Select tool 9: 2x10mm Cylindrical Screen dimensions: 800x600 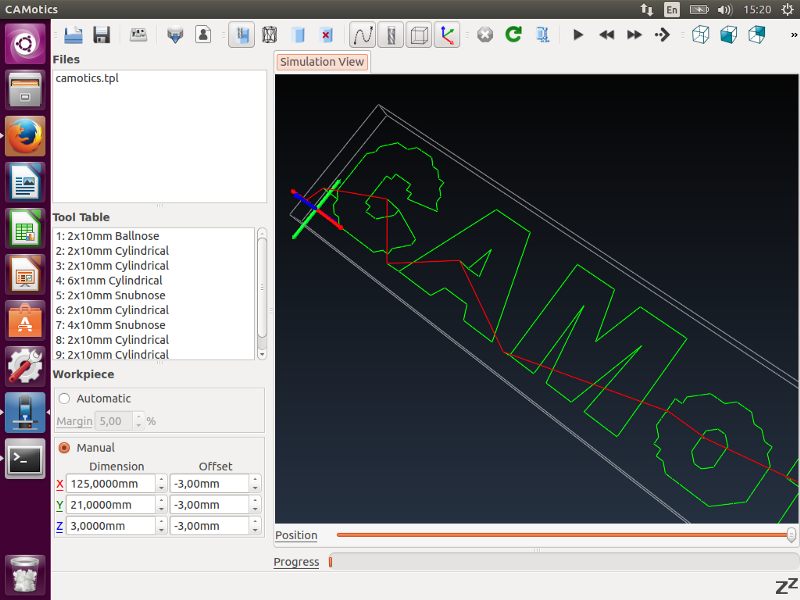112,354
